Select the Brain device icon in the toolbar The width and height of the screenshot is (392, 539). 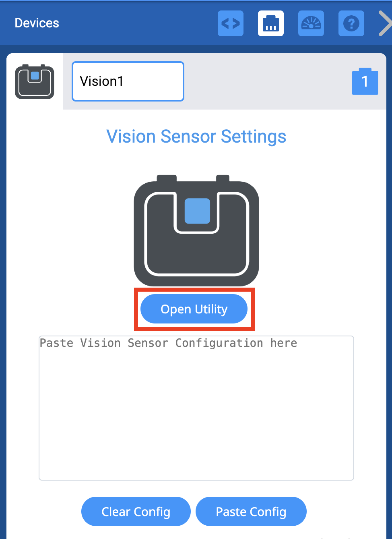270,23
